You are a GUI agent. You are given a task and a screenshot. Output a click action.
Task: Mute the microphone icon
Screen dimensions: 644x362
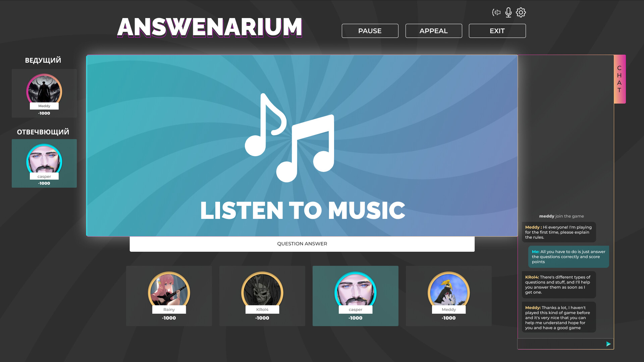[x=508, y=12]
